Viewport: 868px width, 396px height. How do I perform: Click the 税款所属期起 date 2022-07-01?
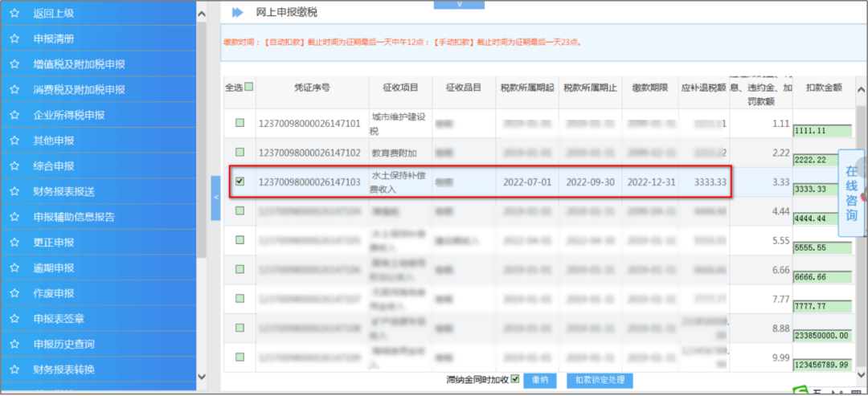click(x=527, y=182)
